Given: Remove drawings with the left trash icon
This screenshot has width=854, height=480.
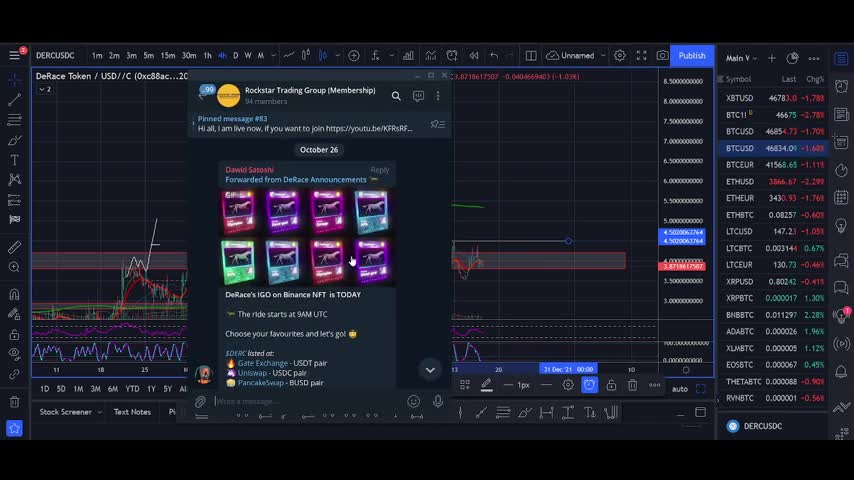Looking at the screenshot, I should point(14,402).
